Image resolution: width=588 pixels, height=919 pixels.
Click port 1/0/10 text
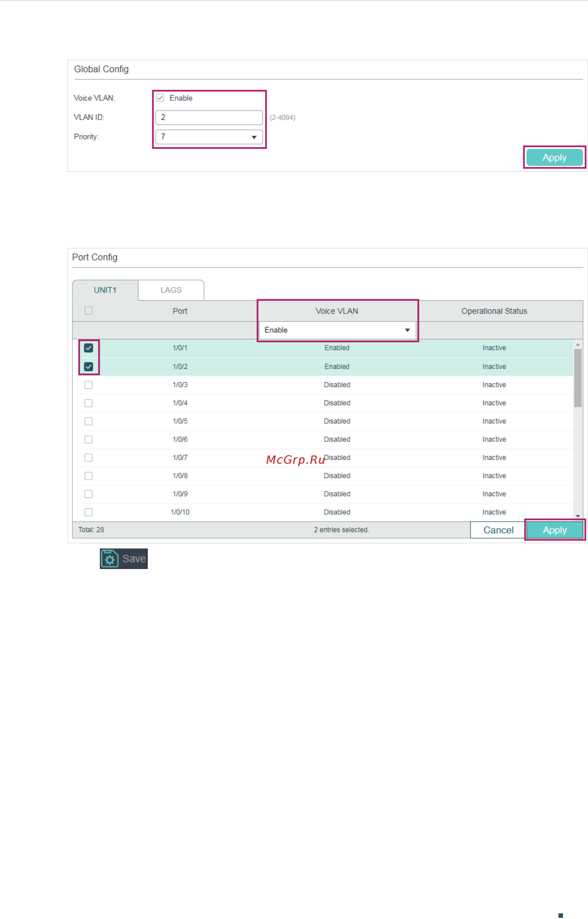(x=180, y=512)
